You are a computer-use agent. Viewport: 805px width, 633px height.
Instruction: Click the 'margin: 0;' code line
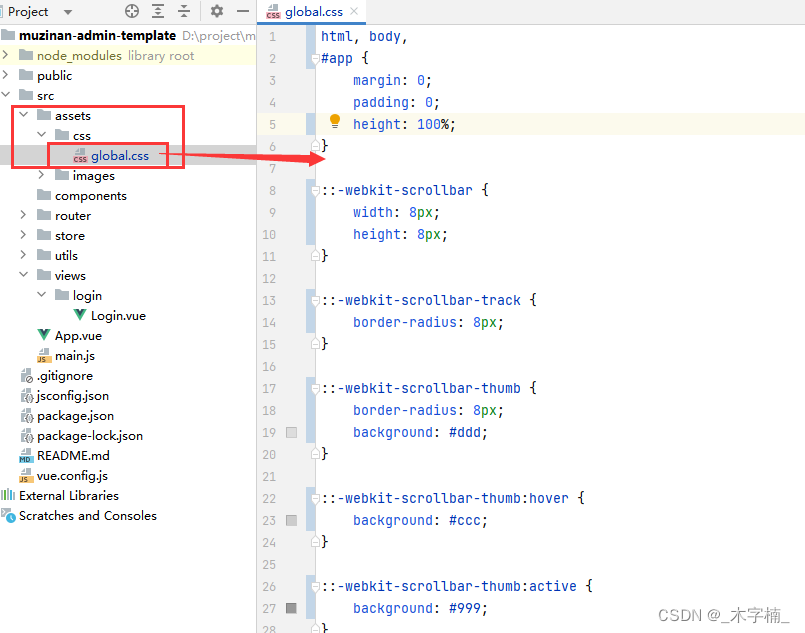pos(392,80)
